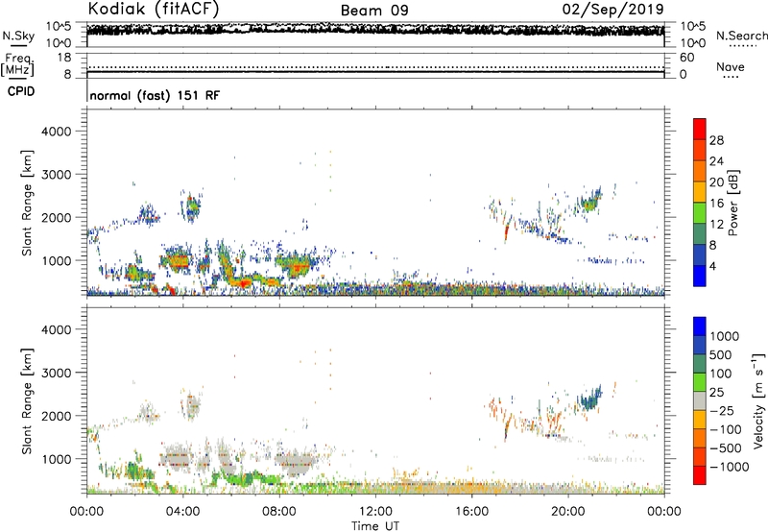The image size is (768, 532).
Task: Click the 12:00 time axis tick label
Action: (375, 512)
